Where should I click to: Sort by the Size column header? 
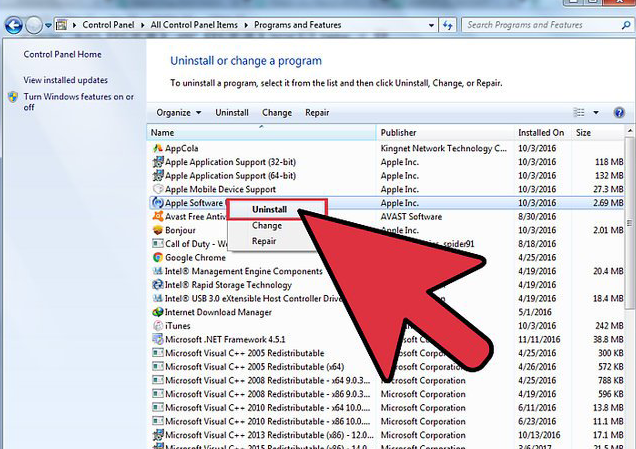pyautogui.click(x=598, y=133)
